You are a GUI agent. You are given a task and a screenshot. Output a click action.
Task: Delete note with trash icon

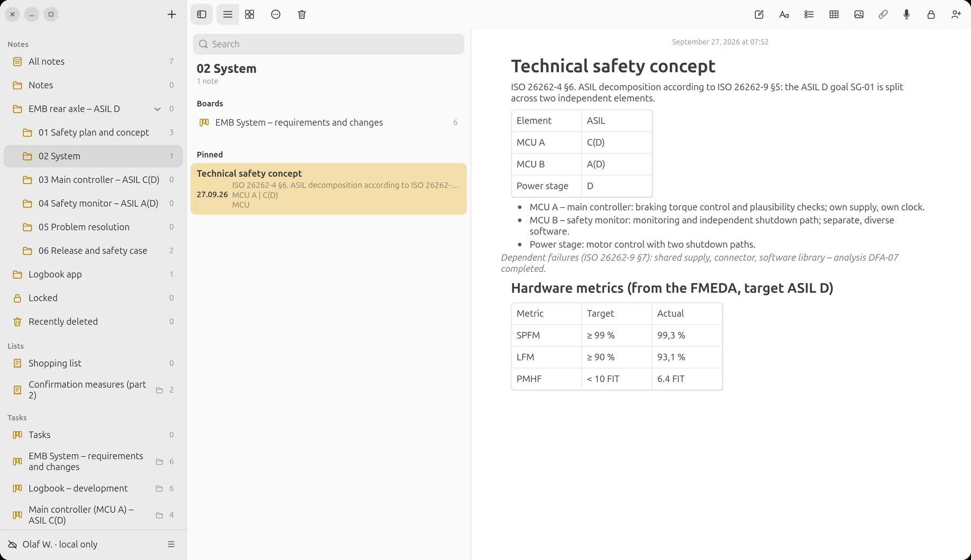point(302,15)
